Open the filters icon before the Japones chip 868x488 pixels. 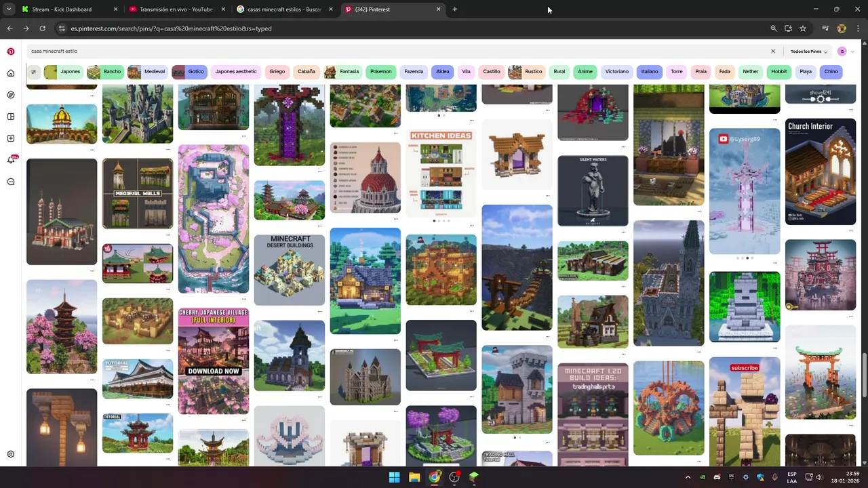click(x=33, y=72)
